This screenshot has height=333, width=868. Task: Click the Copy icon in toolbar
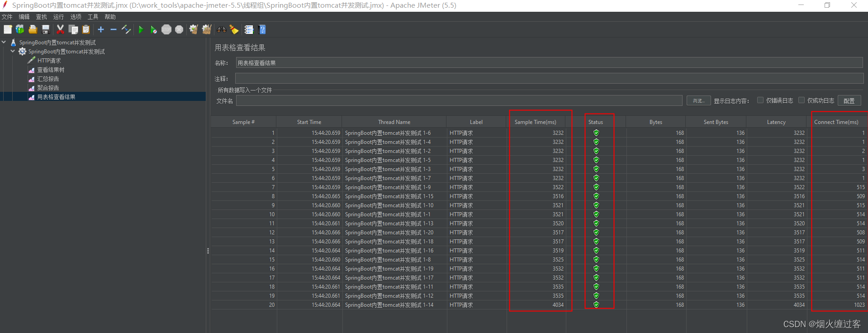(x=73, y=29)
